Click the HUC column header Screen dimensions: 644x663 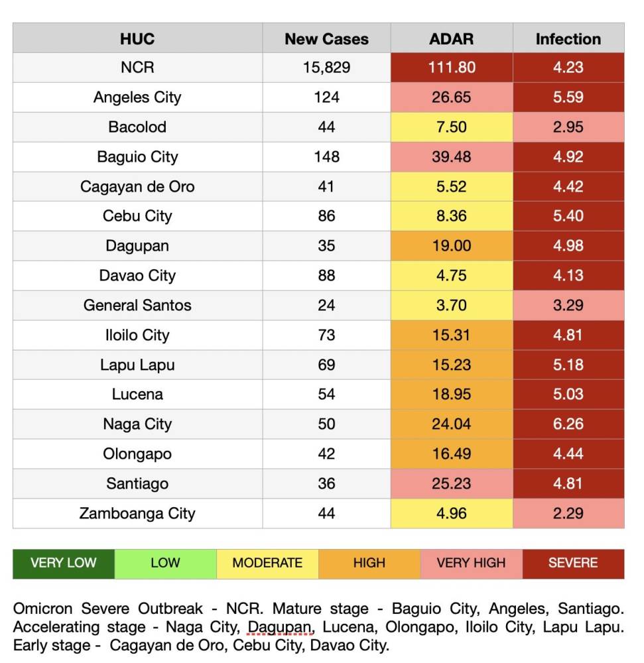[x=137, y=38]
